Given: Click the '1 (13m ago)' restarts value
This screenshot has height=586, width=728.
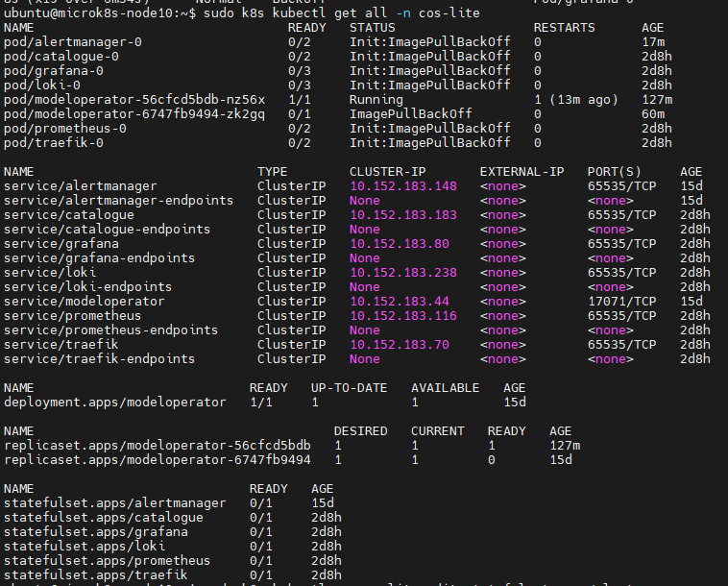Looking at the screenshot, I should click(575, 100).
